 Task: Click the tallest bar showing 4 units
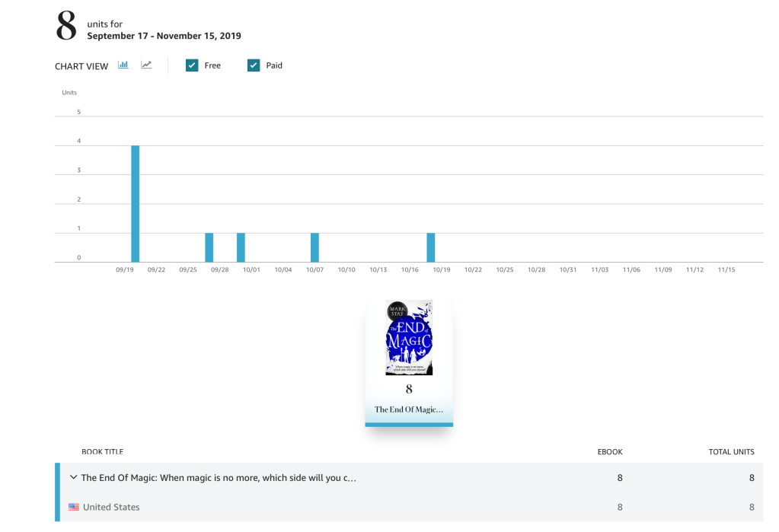coord(136,203)
